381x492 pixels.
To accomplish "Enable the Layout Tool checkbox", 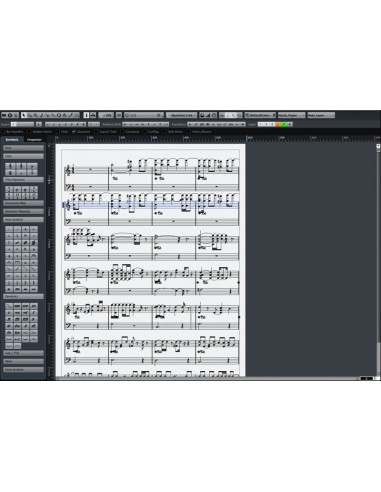I will (96, 132).
